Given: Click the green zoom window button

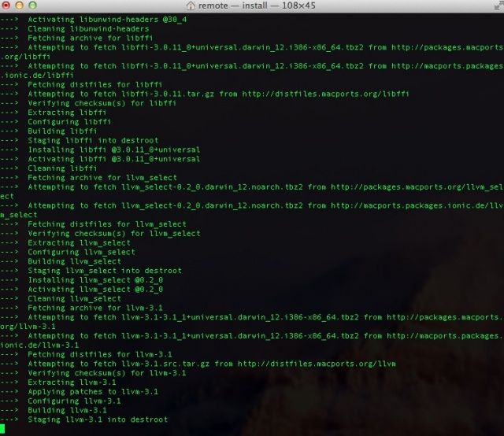Looking at the screenshot, I should point(32,6).
